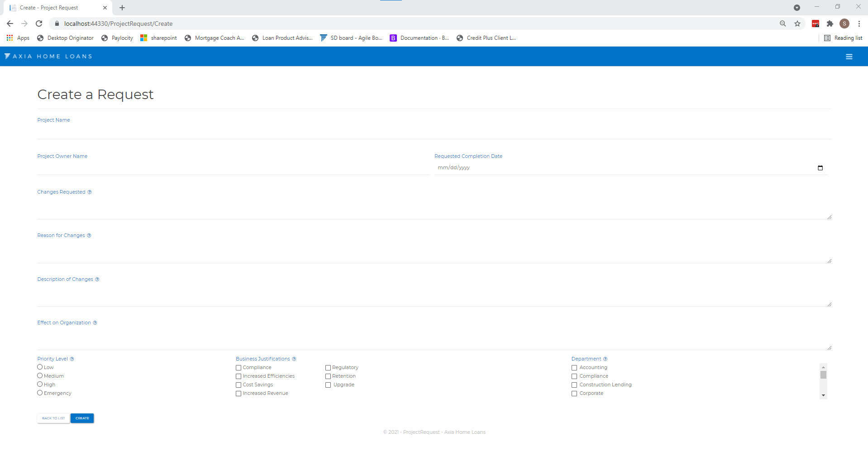This screenshot has width=868, height=470.
Task: Bookmark this page with the star icon
Action: (797, 24)
